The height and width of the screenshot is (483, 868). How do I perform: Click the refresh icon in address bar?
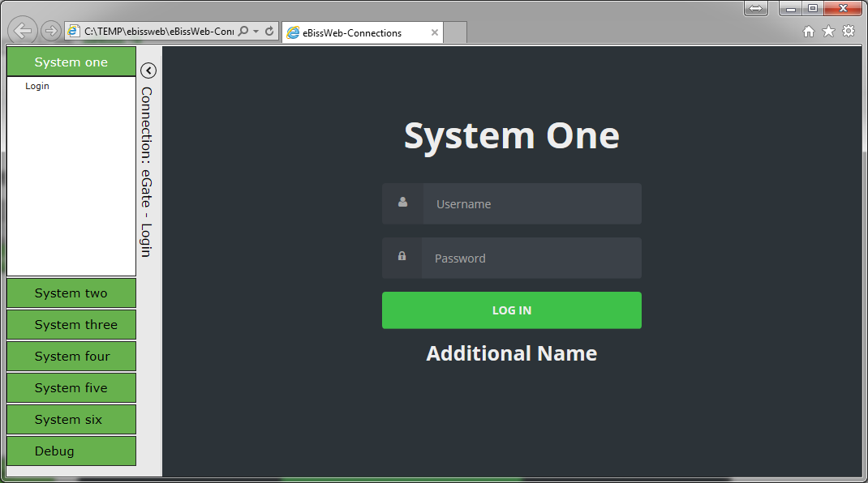(x=269, y=32)
